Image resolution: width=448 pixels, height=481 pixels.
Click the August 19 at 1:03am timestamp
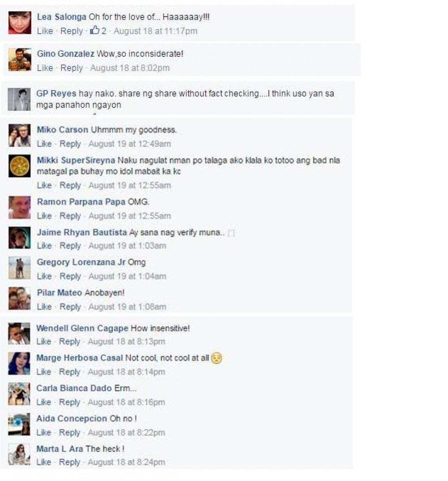point(127,246)
